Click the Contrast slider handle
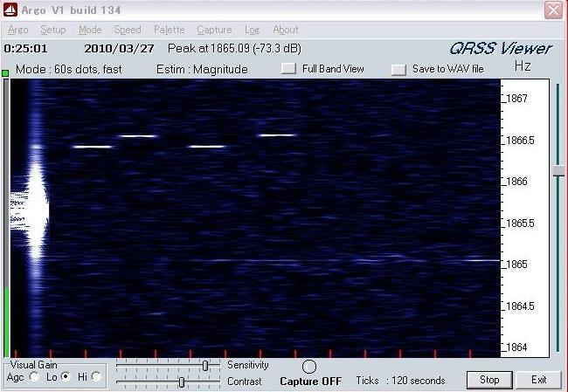The image size is (568, 392). click(x=182, y=382)
